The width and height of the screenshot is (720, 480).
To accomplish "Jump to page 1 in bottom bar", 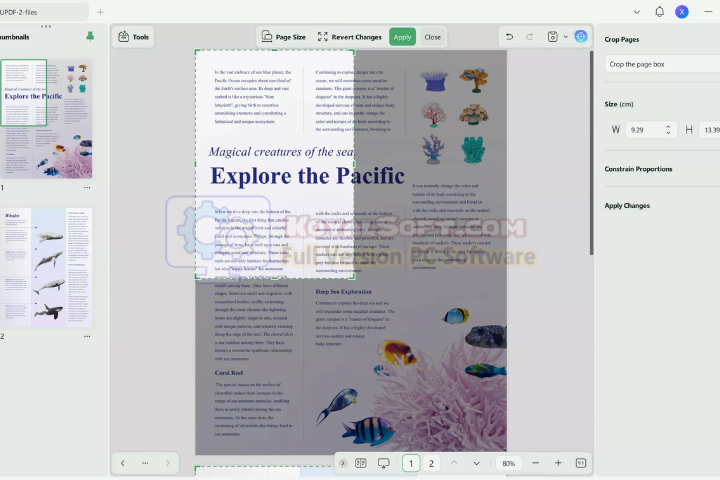I will pyautogui.click(x=411, y=463).
